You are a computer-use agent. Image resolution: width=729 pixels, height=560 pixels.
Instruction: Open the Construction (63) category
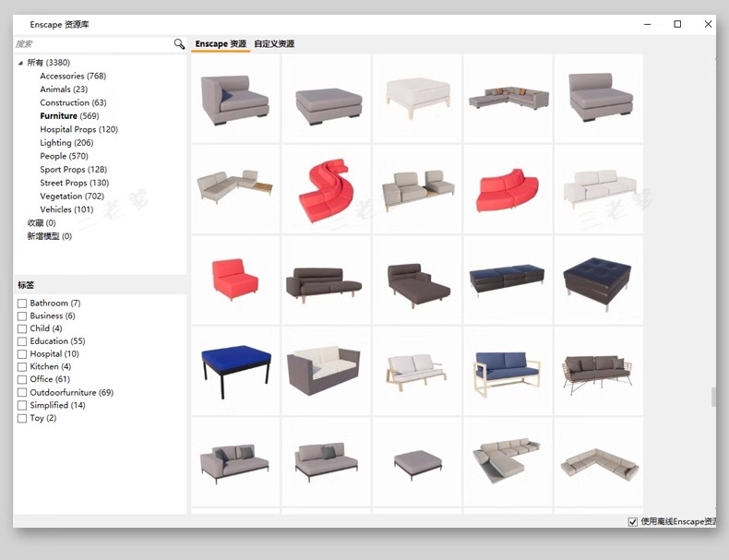pyautogui.click(x=73, y=102)
